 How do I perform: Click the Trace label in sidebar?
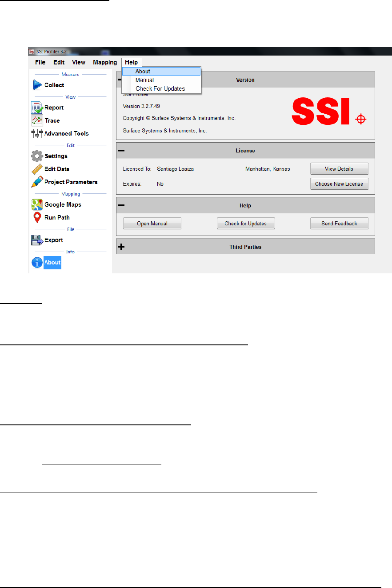click(52, 120)
